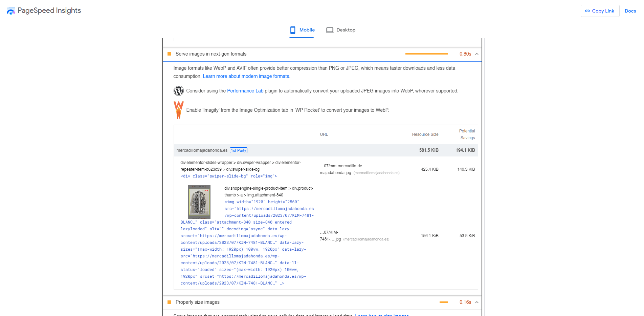644x316 pixels.
Task: Switch to the Desktop tab
Action: [341, 30]
